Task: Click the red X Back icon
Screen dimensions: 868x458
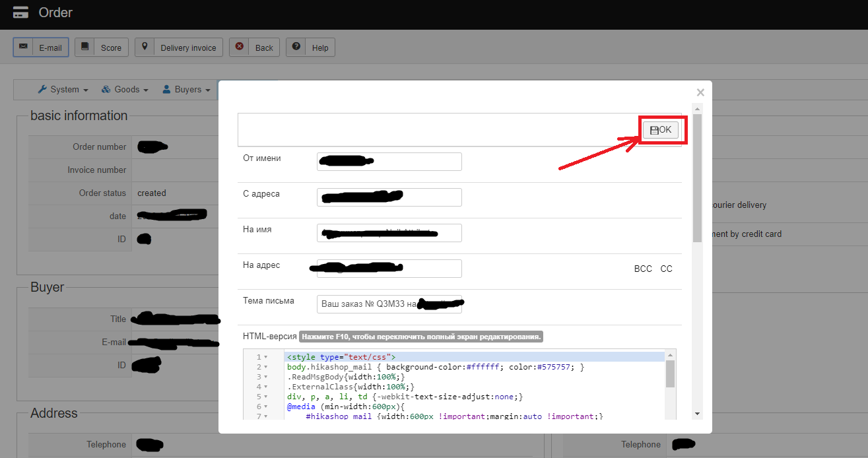Action: [239, 47]
